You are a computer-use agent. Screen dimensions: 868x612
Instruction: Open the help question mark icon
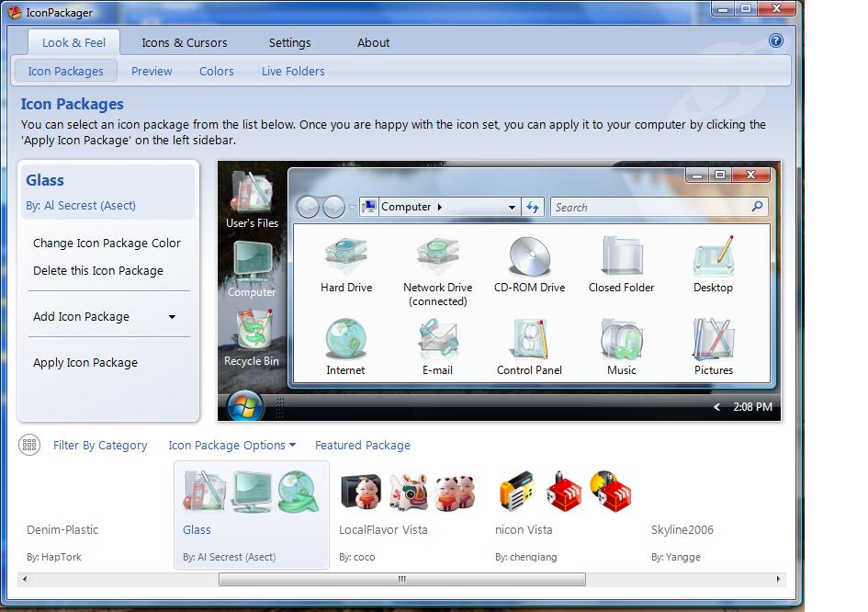tap(776, 40)
